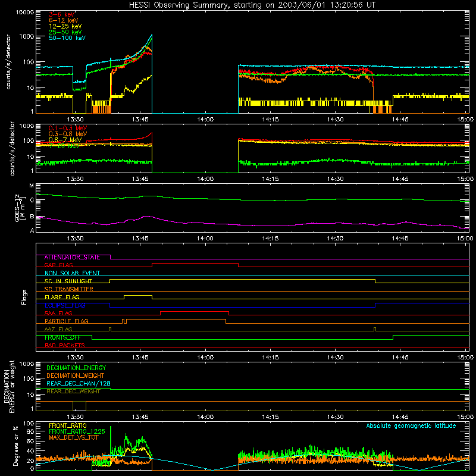The width and height of the screenshot is (476, 476).
Task: Select the red 3-6 keV legend label
Action: pyautogui.click(x=61, y=14)
